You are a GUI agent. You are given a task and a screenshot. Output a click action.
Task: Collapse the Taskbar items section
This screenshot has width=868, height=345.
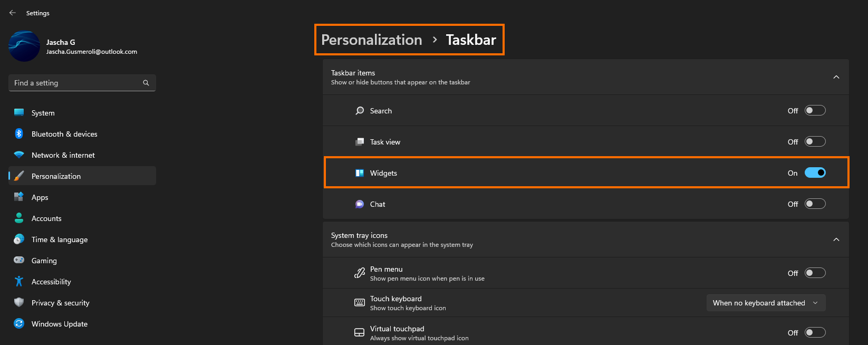coord(836,77)
